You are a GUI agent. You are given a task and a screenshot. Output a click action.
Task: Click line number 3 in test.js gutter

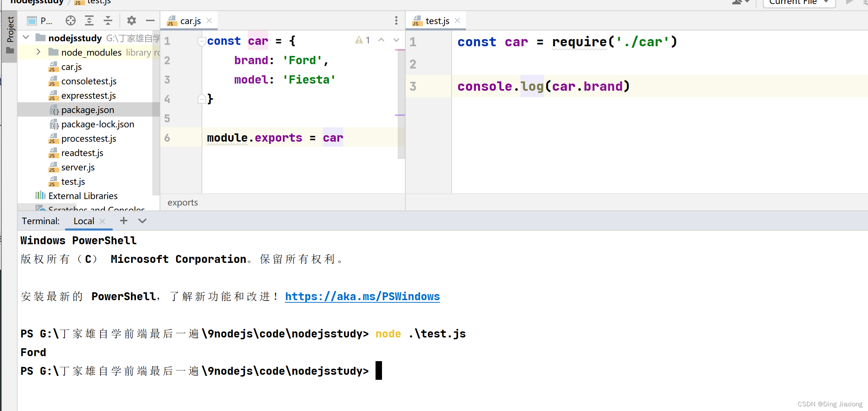click(x=413, y=86)
